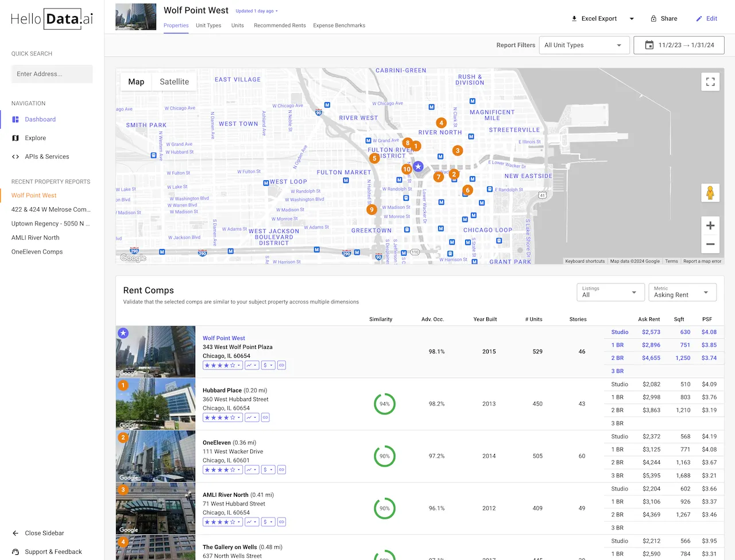The image size is (735, 560).
Task: Open OneEleven Comps recent report
Action: (x=37, y=252)
